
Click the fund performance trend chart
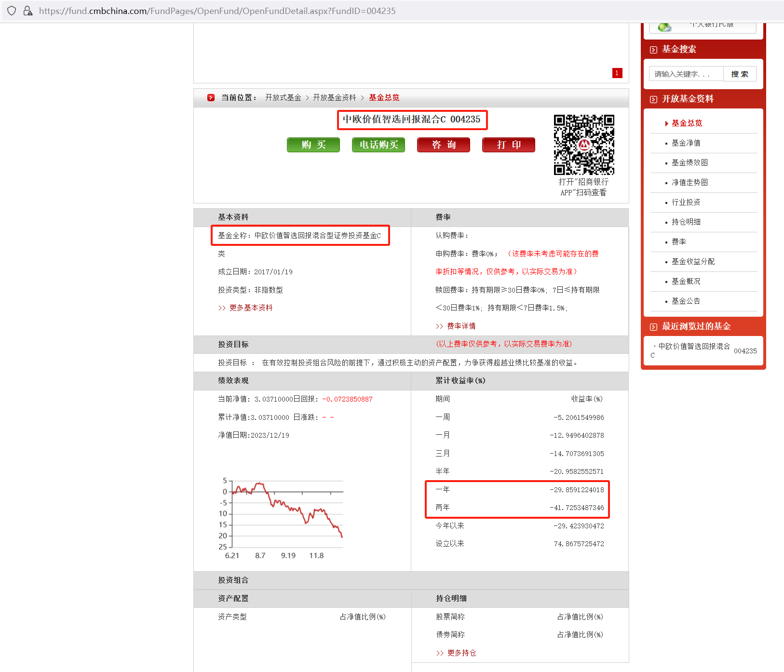(x=281, y=518)
